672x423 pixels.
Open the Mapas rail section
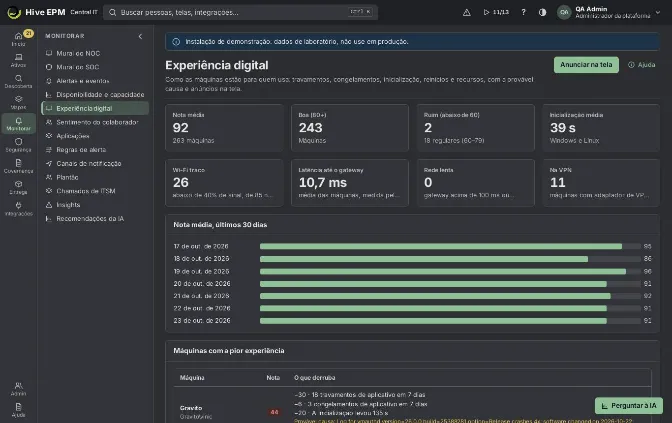18,103
